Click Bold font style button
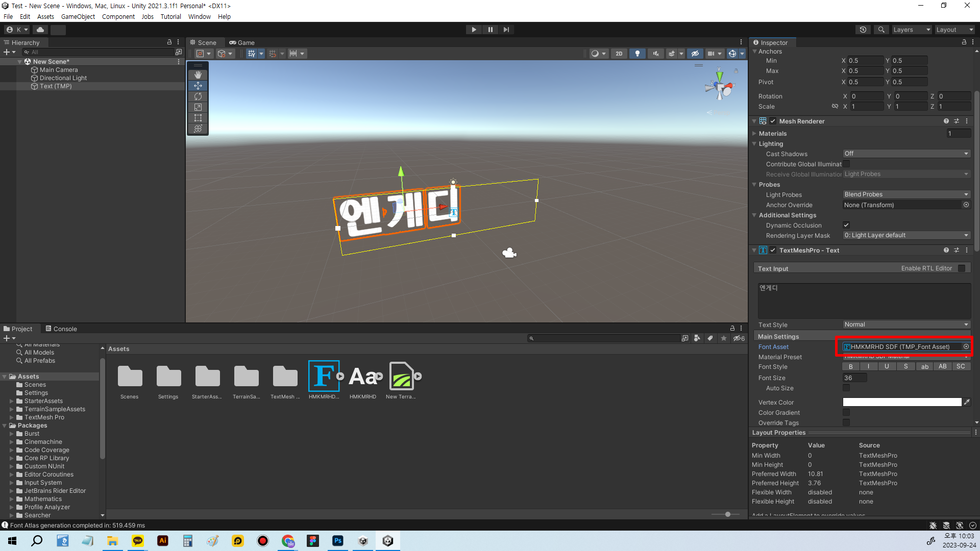Screen dimensions: 980x551 [x=851, y=366]
